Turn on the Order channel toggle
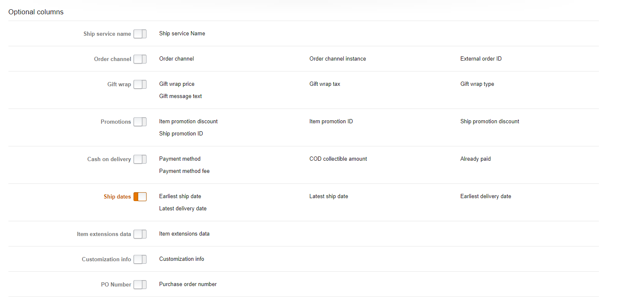The width and height of the screenshot is (644, 297). tap(140, 59)
